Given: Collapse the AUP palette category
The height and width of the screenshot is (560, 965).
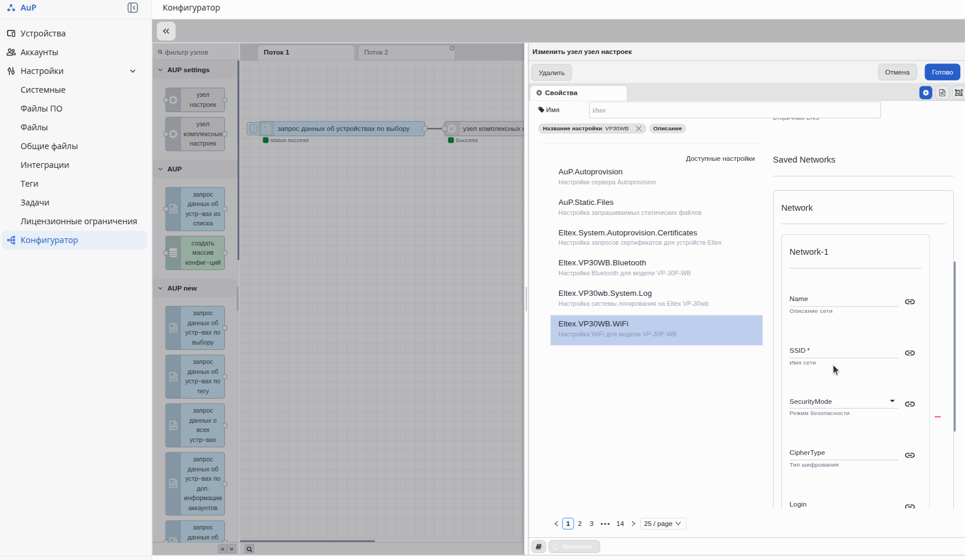Looking at the screenshot, I should coord(160,169).
